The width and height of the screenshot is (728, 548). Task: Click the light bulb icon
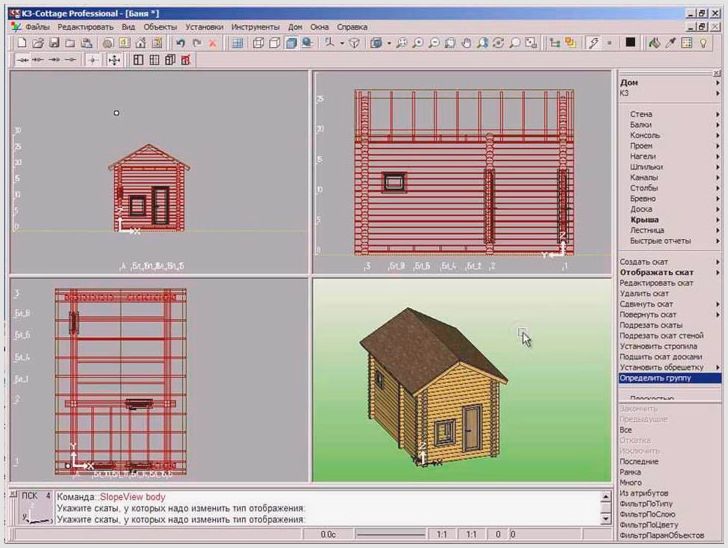703,43
